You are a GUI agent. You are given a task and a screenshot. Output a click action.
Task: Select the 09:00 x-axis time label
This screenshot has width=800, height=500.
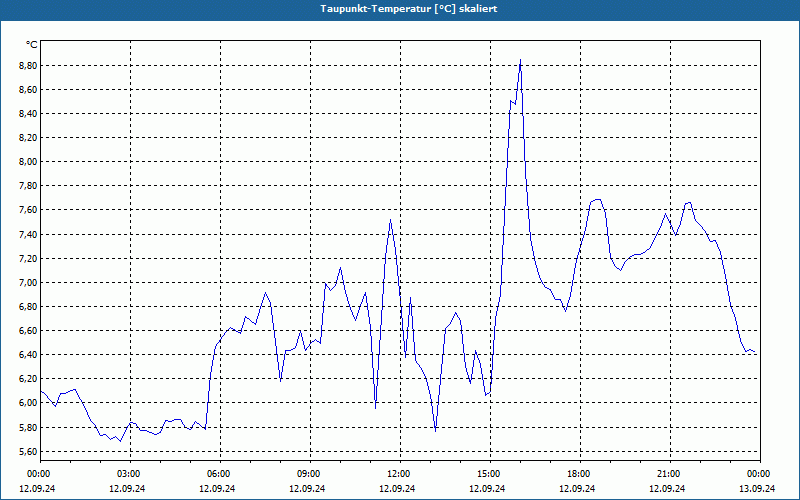[x=308, y=474]
